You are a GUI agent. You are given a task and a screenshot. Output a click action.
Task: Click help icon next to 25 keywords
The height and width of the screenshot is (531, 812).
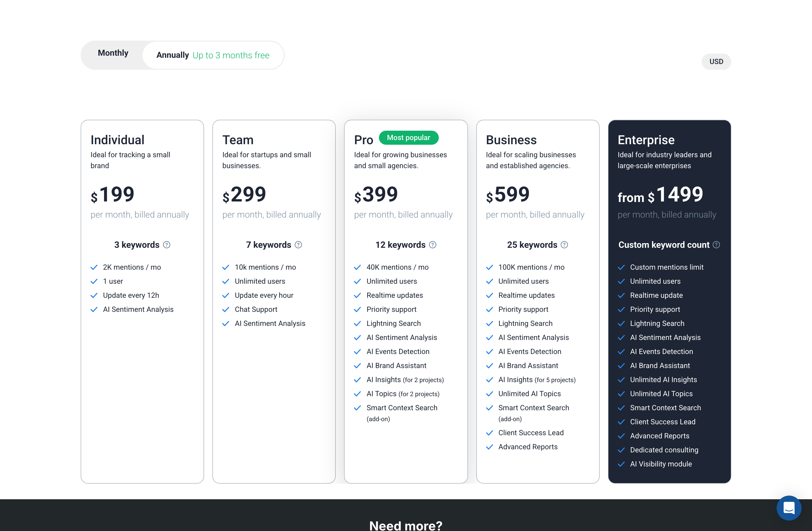(564, 245)
